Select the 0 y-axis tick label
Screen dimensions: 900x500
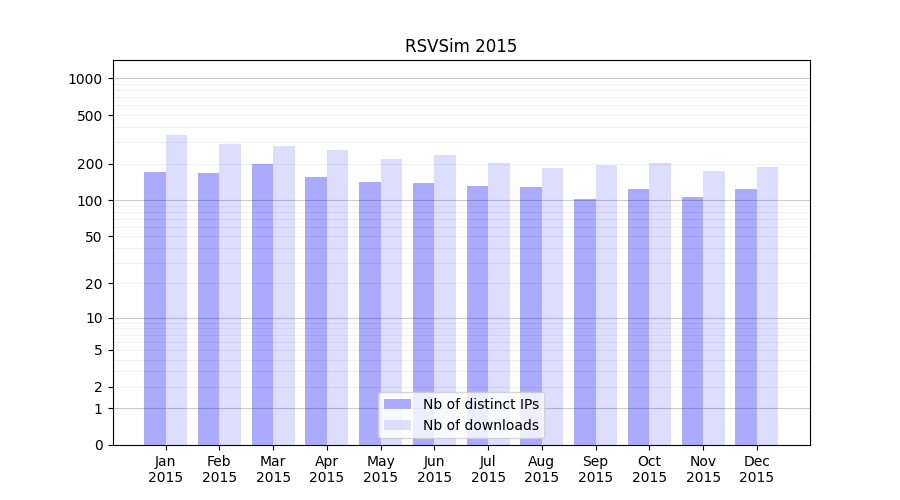tap(98, 445)
